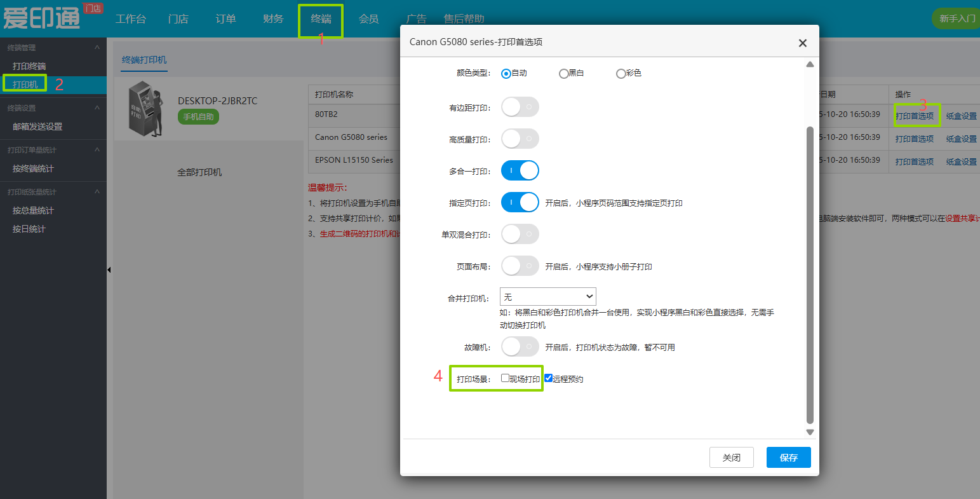The height and width of the screenshot is (499, 980).
Task: Collapse the left sidebar with arrow handle
Action: click(x=109, y=270)
